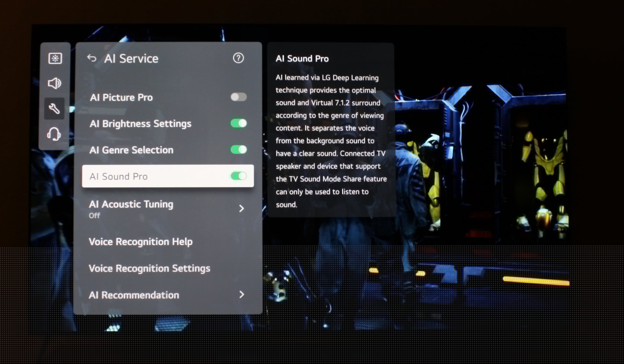The width and height of the screenshot is (624, 364).
Task: Open the Support headset icon
Action: click(x=54, y=134)
